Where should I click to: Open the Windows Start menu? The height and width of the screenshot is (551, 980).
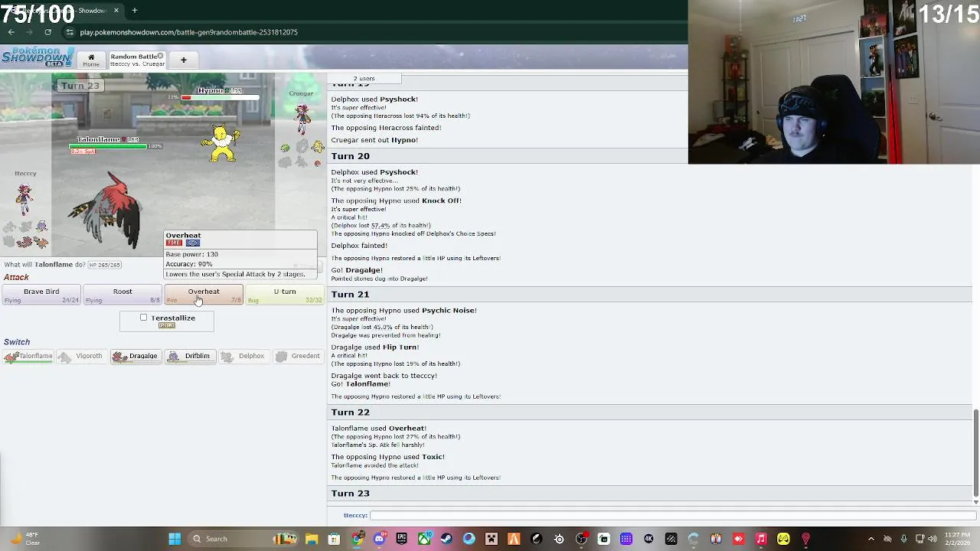pos(175,539)
